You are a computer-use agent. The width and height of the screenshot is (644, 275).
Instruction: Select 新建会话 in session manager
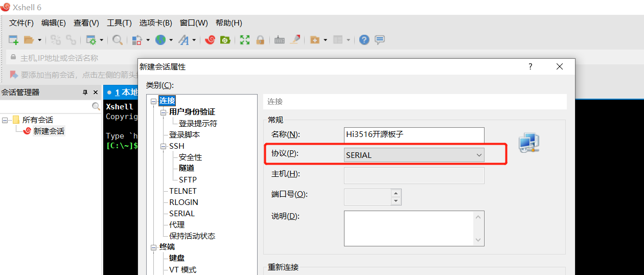tap(49, 131)
